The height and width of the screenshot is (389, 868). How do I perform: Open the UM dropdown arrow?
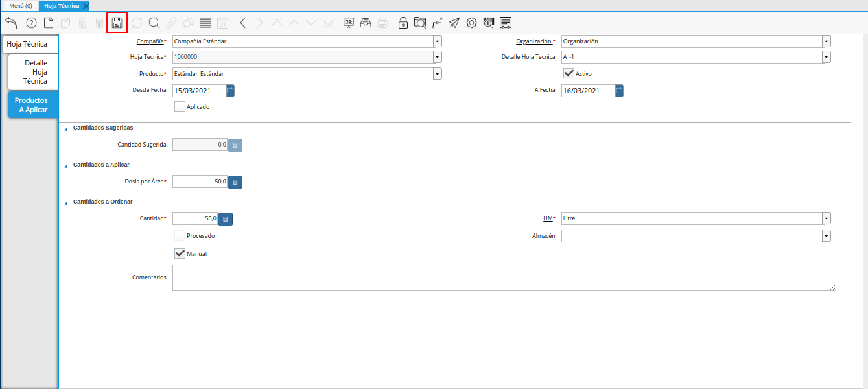(827, 218)
